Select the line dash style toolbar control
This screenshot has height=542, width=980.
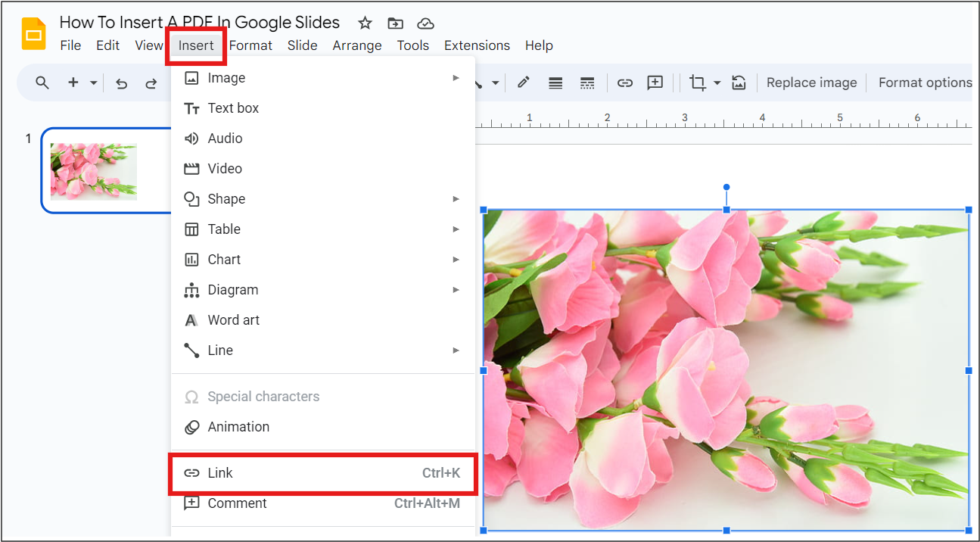[x=587, y=83]
